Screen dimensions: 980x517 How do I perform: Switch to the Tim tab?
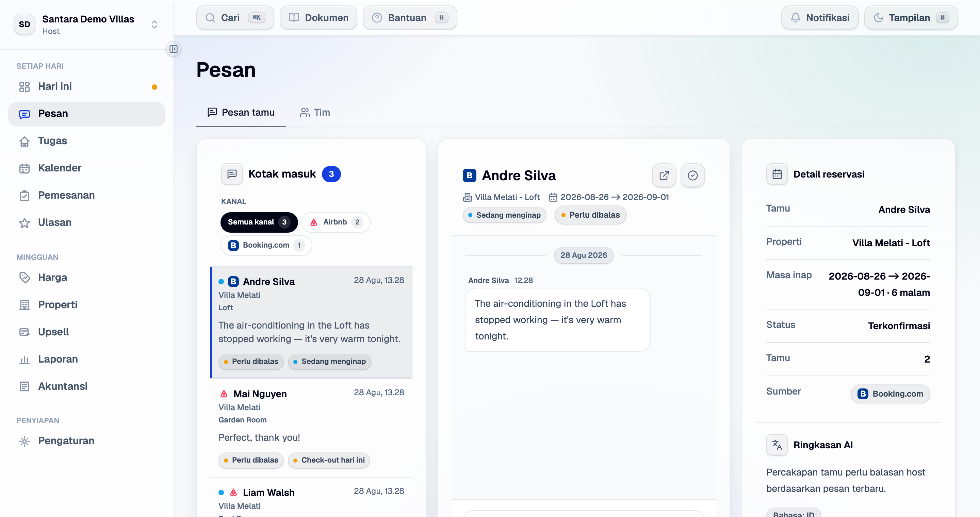315,113
